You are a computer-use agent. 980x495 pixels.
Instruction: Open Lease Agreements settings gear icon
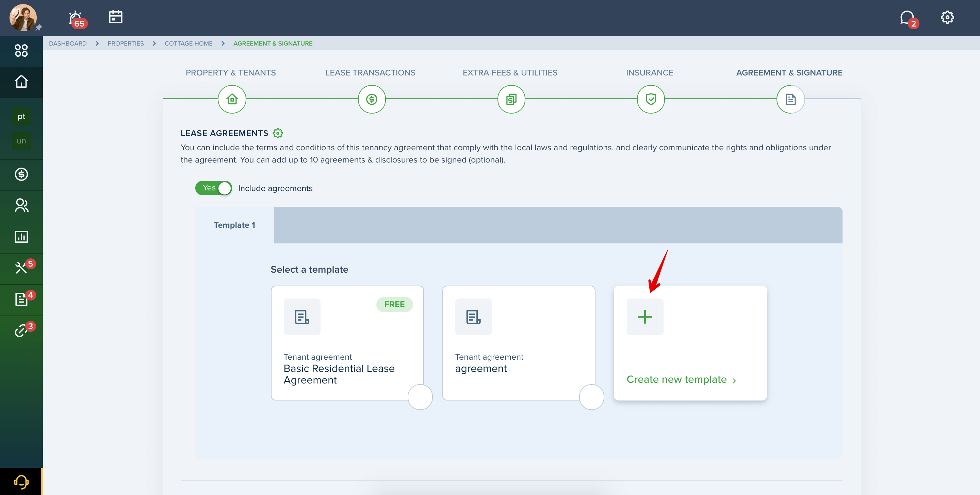click(x=278, y=133)
